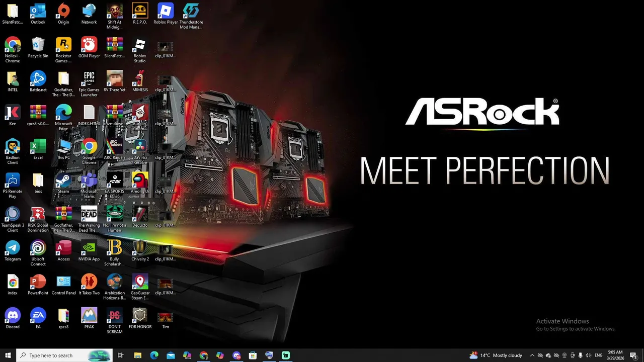The width and height of the screenshot is (644, 362).
Task: Open the clock and calendar flyout
Action: 615,355
